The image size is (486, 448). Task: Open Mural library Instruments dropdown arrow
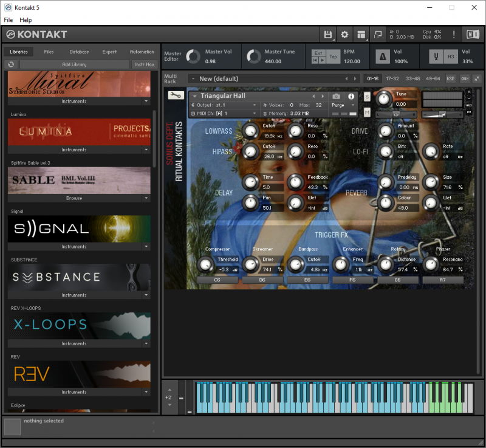click(146, 101)
